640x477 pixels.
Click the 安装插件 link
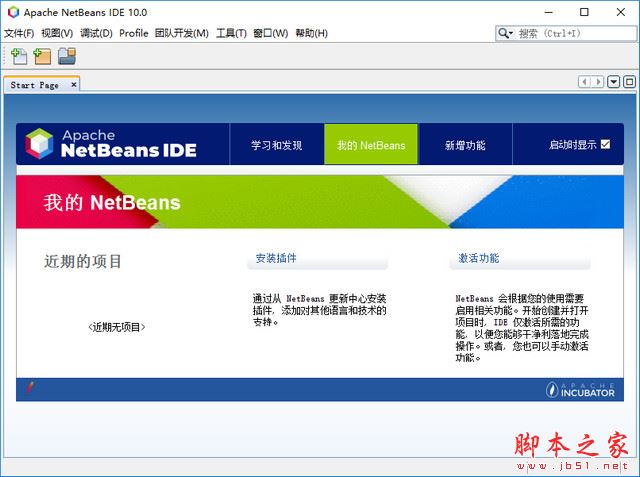coord(276,258)
